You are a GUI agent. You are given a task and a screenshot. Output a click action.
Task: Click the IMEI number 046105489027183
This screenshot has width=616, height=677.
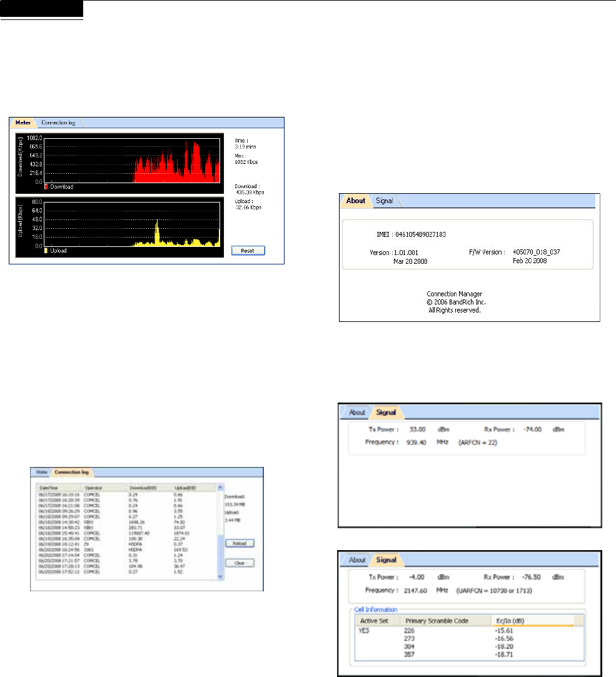[x=421, y=234]
